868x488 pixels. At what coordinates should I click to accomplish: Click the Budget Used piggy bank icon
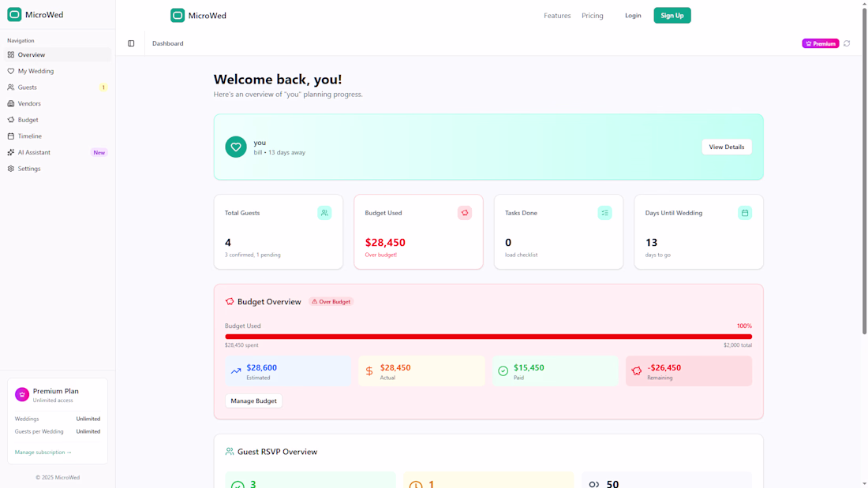pyautogui.click(x=465, y=213)
